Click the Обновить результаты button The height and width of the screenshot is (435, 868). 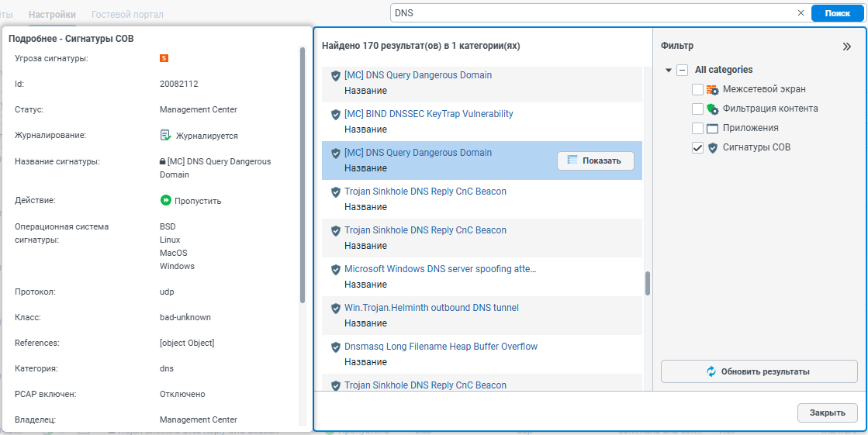pyautogui.click(x=759, y=371)
